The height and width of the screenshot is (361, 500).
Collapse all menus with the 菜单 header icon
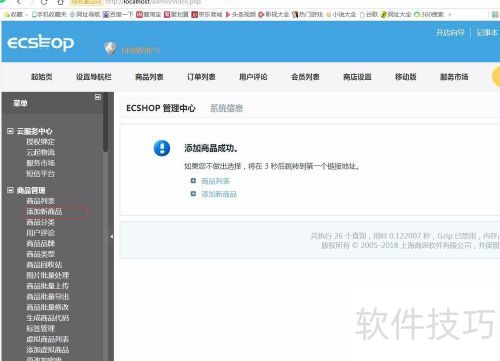98,97
